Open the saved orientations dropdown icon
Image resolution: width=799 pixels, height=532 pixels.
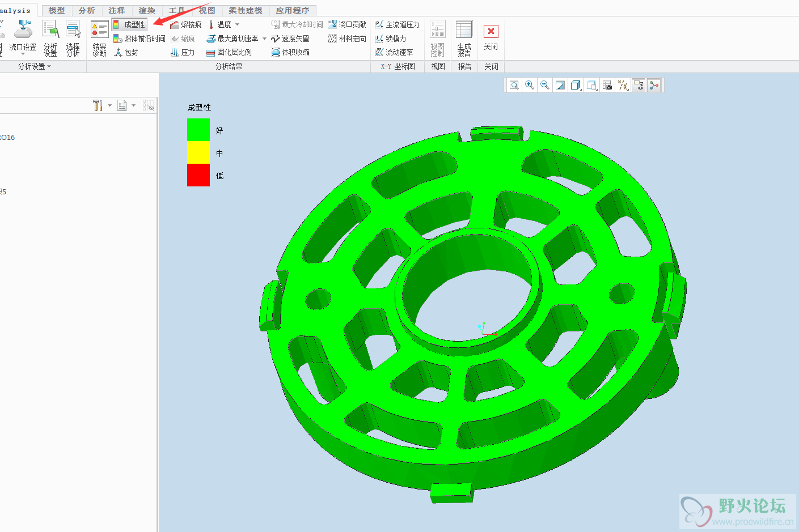coord(592,85)
